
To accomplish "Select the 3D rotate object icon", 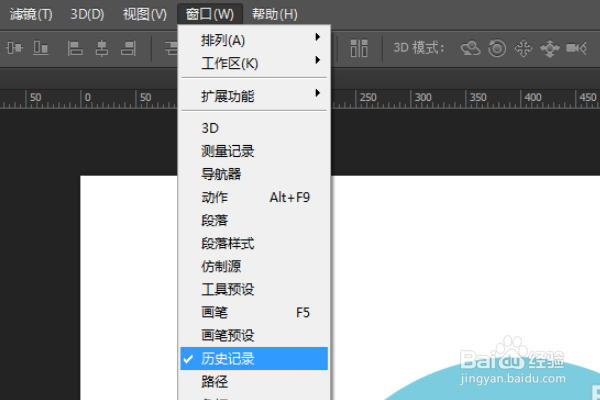I will tap(471, 49).
